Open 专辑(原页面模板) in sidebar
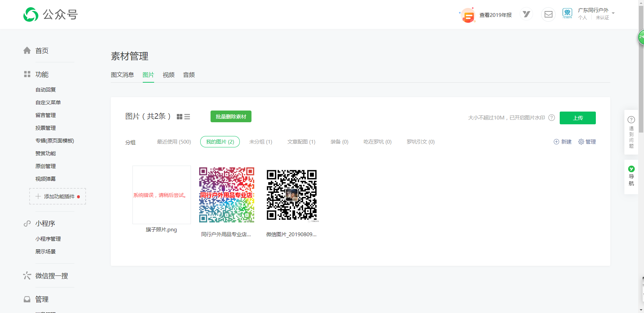This screenshot has height=313, width=644. (x=55, y=140)
